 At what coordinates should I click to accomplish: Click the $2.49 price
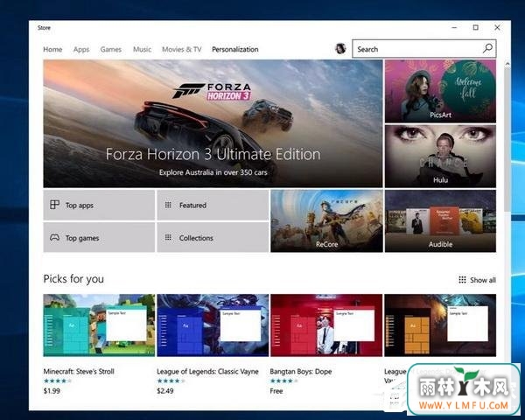click(x=165, y=391)
